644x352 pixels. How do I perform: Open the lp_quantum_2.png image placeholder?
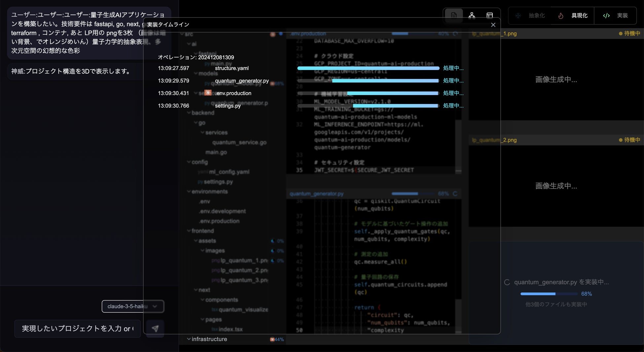[x=556, y=186]
